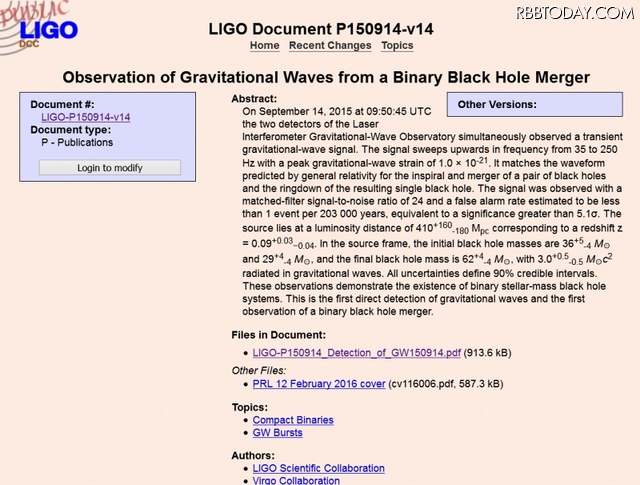Viewport: 640px width, 485px height.
Task: Click the Login to modify button
Action: (110, 167)
